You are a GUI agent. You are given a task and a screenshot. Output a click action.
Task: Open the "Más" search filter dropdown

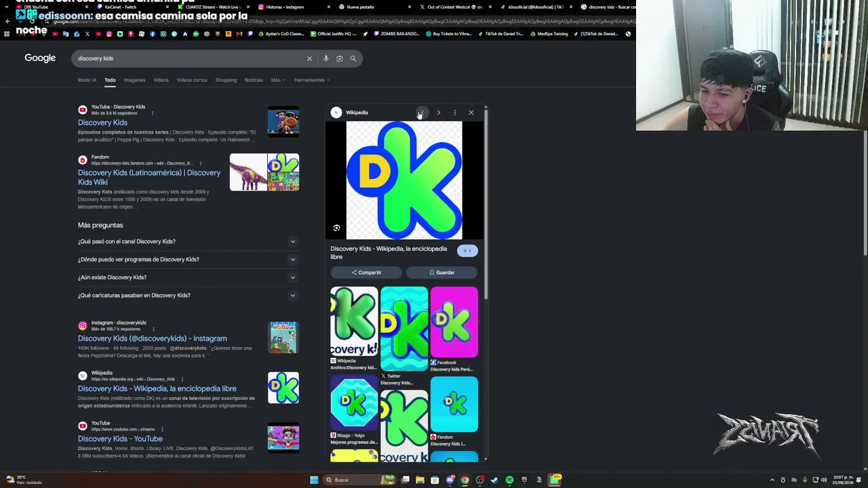277,80
